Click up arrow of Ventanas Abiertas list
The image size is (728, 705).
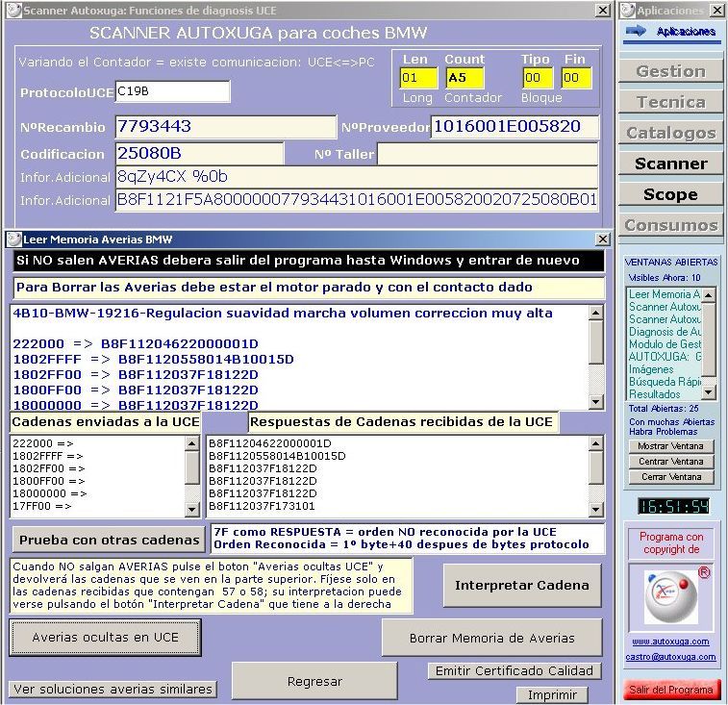[x=708, y=294]
